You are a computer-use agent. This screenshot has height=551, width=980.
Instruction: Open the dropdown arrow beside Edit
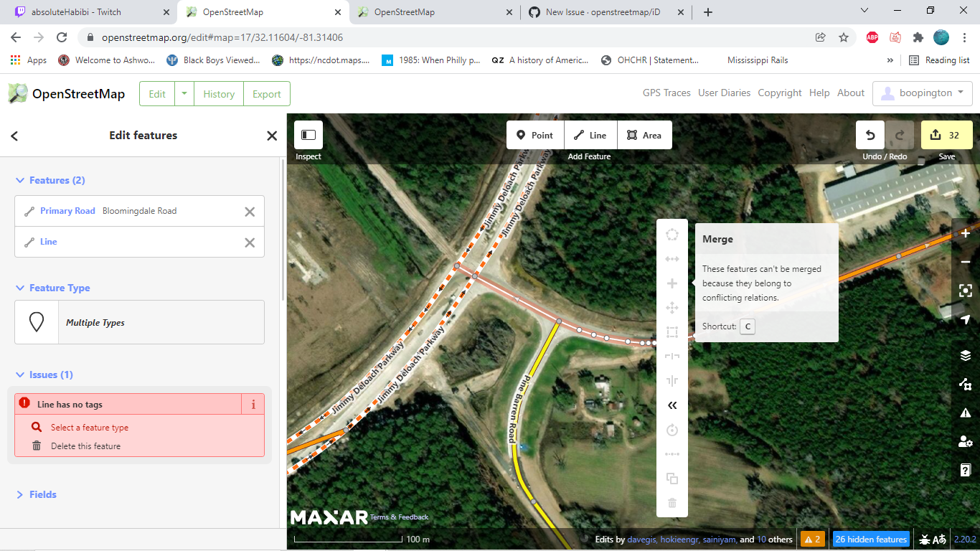click(184, 94)
